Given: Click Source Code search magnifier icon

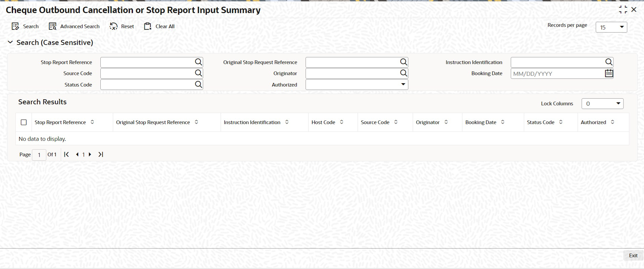Looking at the screenshot, I should (x=198, y=73).
